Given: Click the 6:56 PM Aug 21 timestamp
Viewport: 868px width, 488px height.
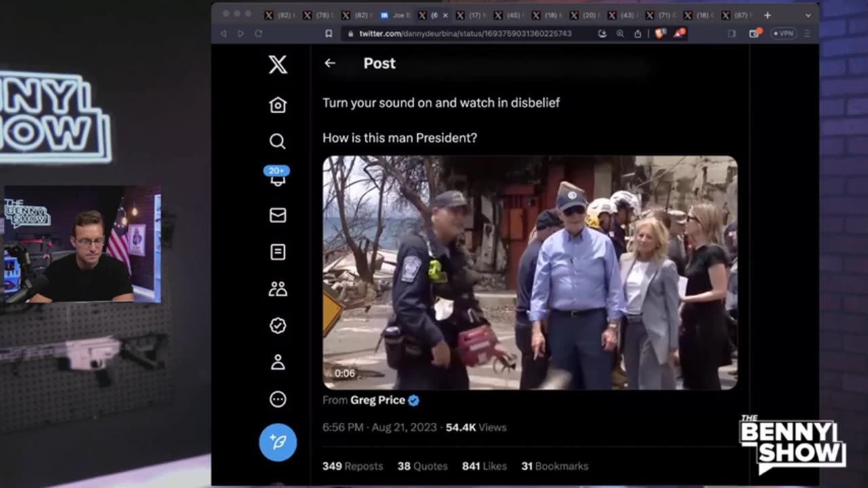Looking at the screenshot, I should pyautogui.click(x=379, y=428).
